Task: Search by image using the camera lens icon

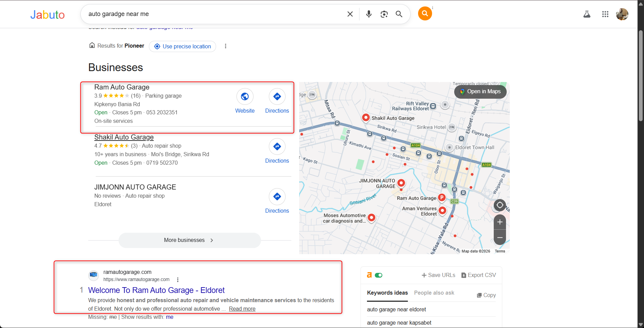Action: click(384, 14)
